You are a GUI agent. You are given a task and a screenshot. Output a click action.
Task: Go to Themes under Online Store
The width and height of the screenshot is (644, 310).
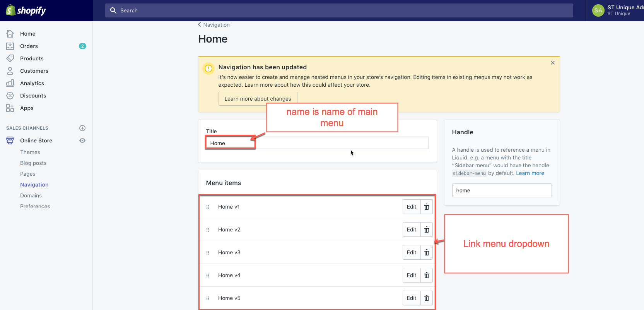[x=30, y=152]
